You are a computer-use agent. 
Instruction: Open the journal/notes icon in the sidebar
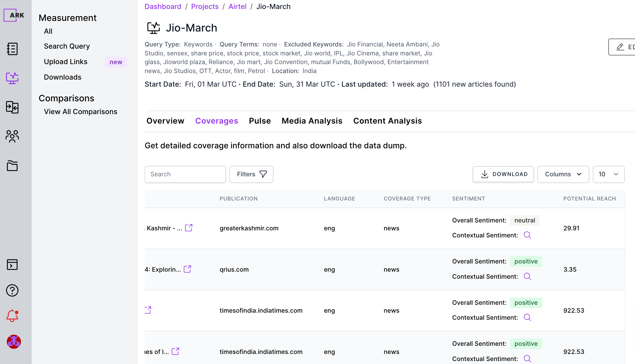[x=12, y=49]
